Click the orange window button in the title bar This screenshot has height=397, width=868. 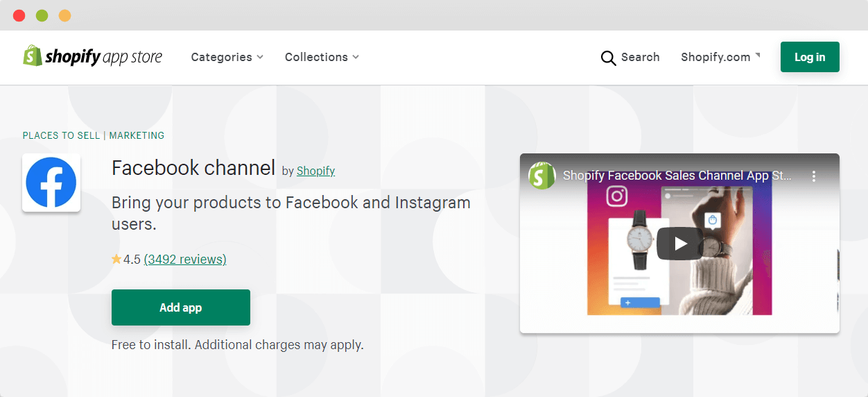[65, 15]
